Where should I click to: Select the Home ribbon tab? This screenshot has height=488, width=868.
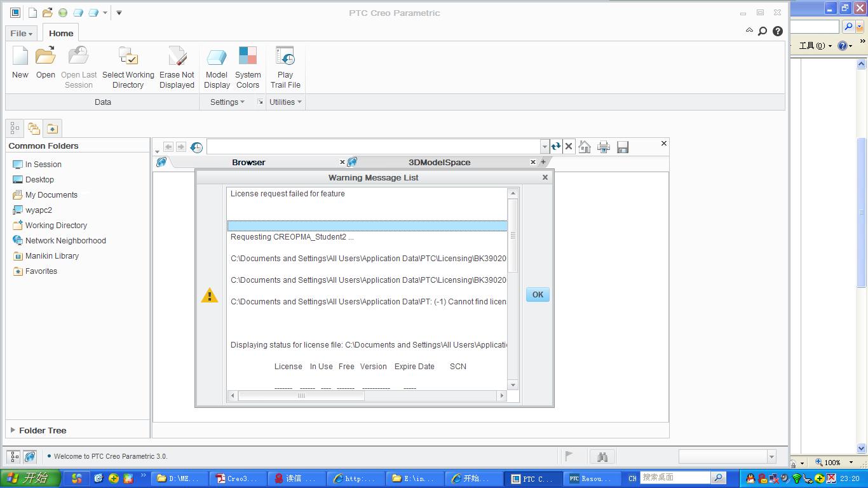click(x=61, y=33)
